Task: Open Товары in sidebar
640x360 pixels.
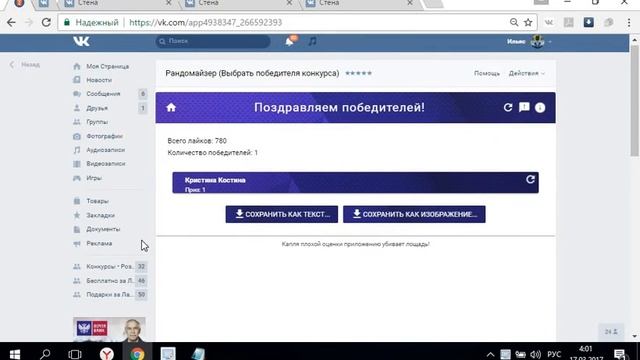Action: (x=98, y=201)
